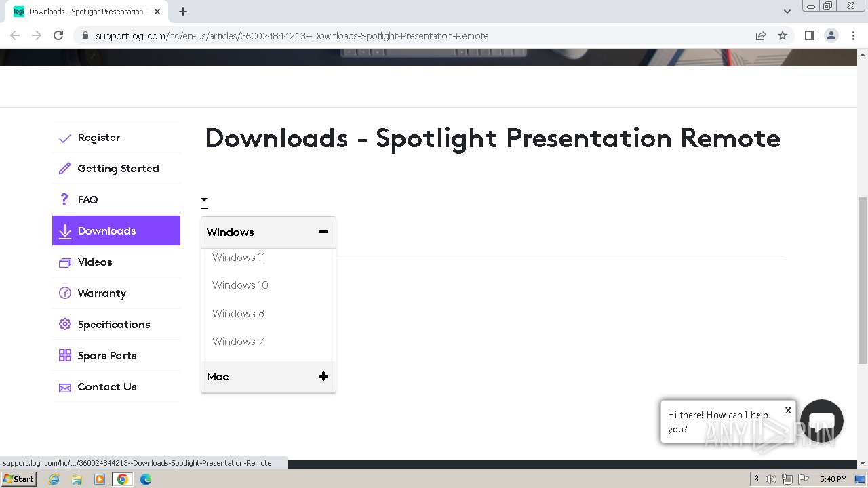This screenshot has height=488, width=868.
Task: Select Windows 10 from the list
Action: pos(240,285)
